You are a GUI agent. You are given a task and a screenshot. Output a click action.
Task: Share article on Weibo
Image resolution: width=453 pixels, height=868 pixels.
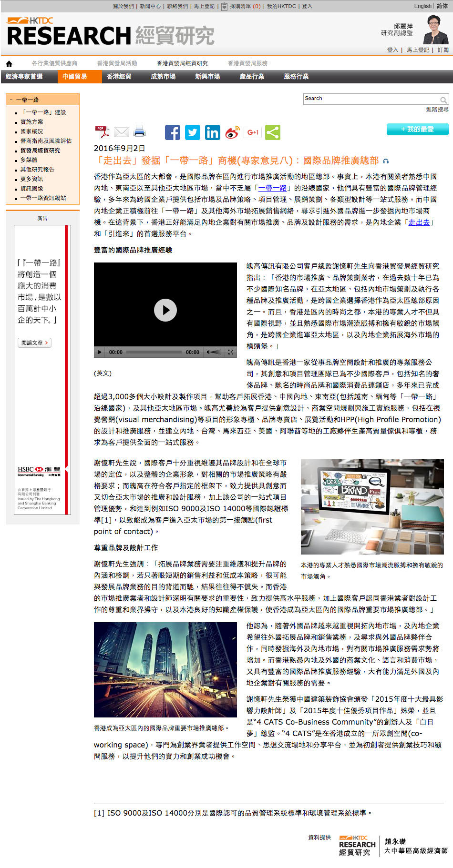(x=232, y=132)
